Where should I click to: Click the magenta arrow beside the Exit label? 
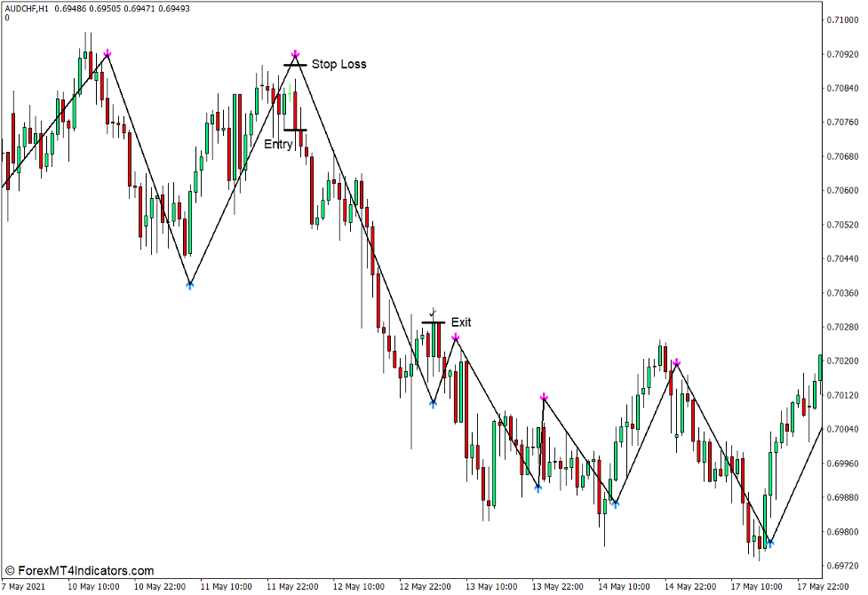pos(458,338)
